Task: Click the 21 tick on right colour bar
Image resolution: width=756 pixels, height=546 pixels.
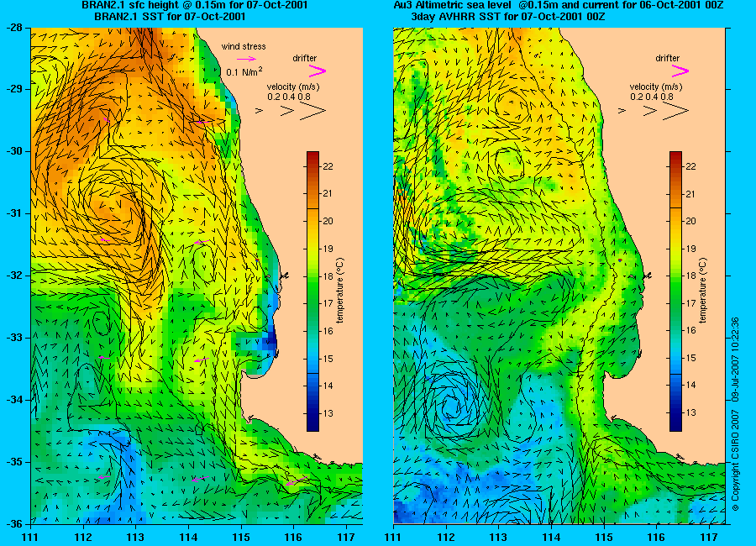Action: coord(690,194)
